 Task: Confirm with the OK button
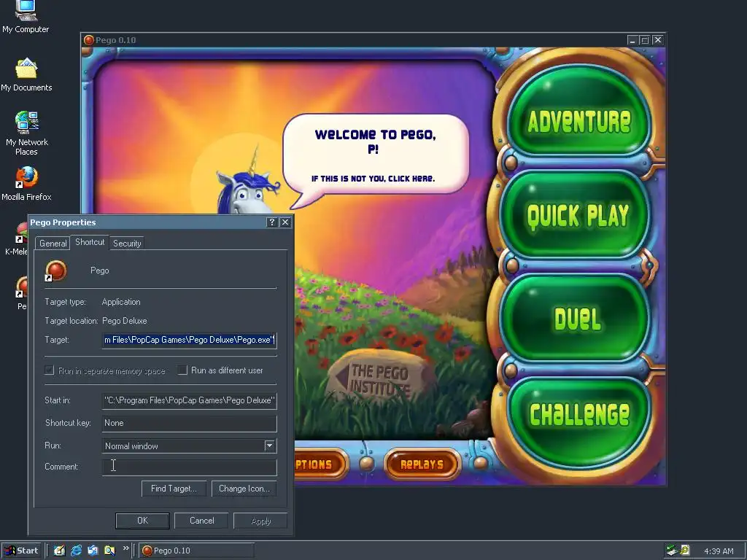click(142, 521)
